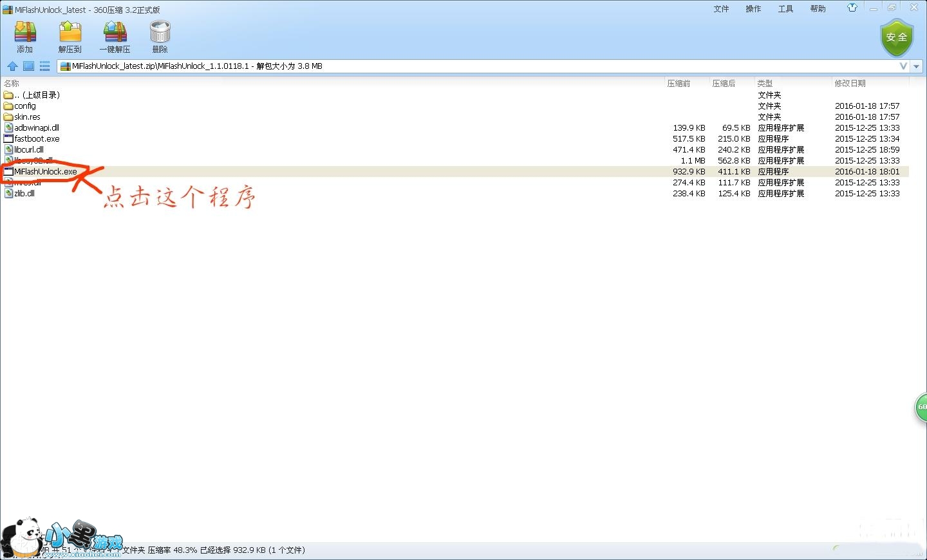927x560 pixels.
Task: Sort by the 类型 column header
Action: [x=765, y=84]
